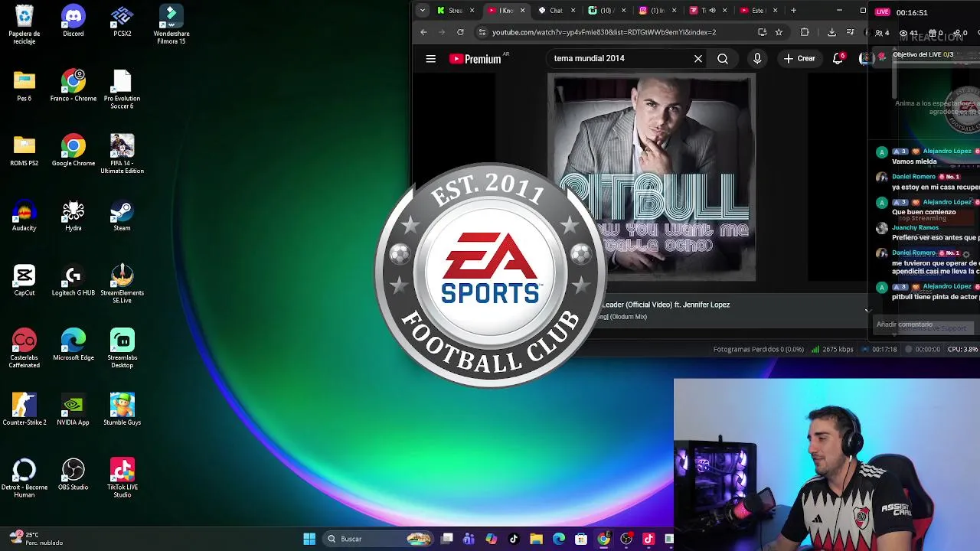Clear the YouTube search query
Image resolution: width=980 pixels, height=551 pixels.
pos(698,59)
